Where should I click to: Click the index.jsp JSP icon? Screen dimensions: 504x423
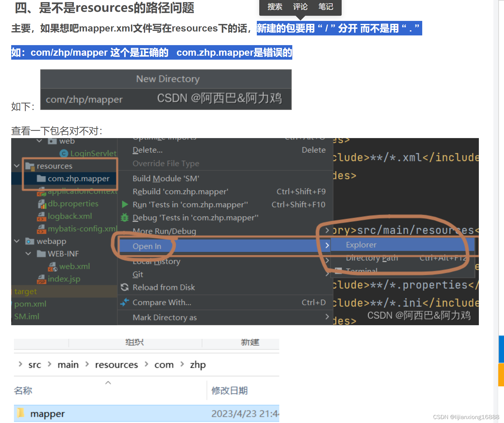tap(42, 279)
